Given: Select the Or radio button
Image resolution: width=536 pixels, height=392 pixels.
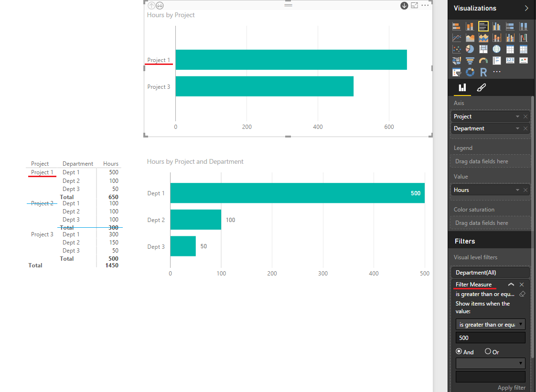Looking at the screenshot, I should pyautogui.click(x=488, y=351).
